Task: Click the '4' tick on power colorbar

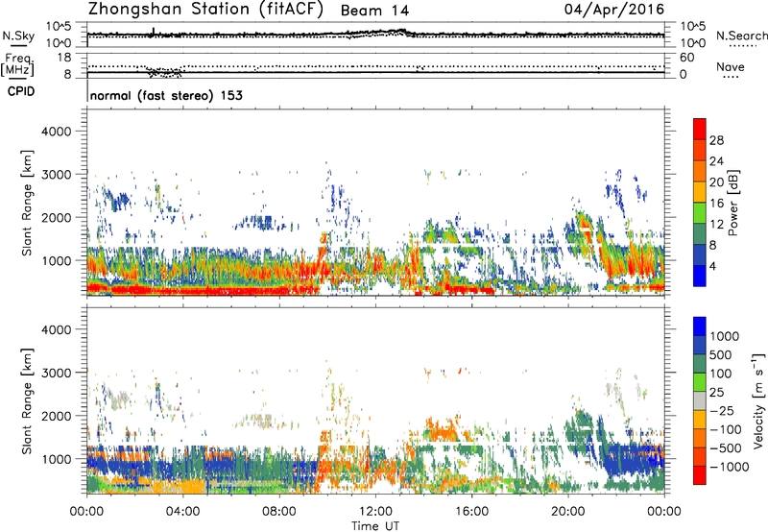Action: (712, 266)
